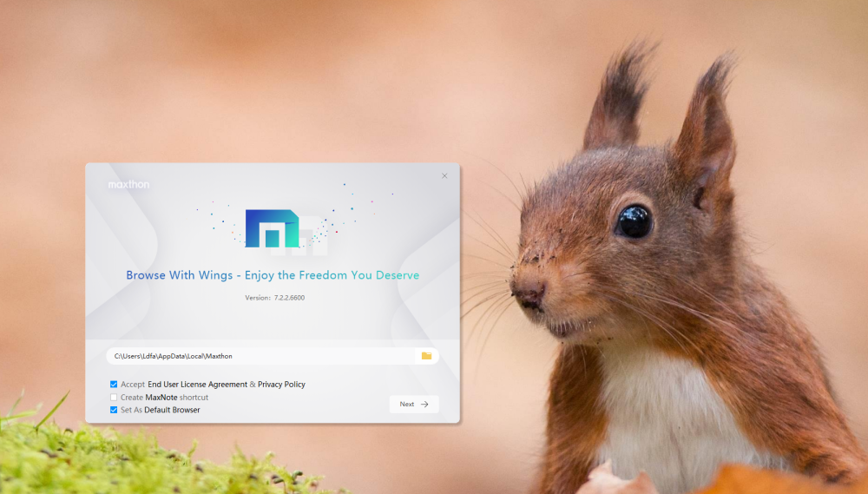Enable the Create MaxNote shortcut checkbox

click(114, 397)
